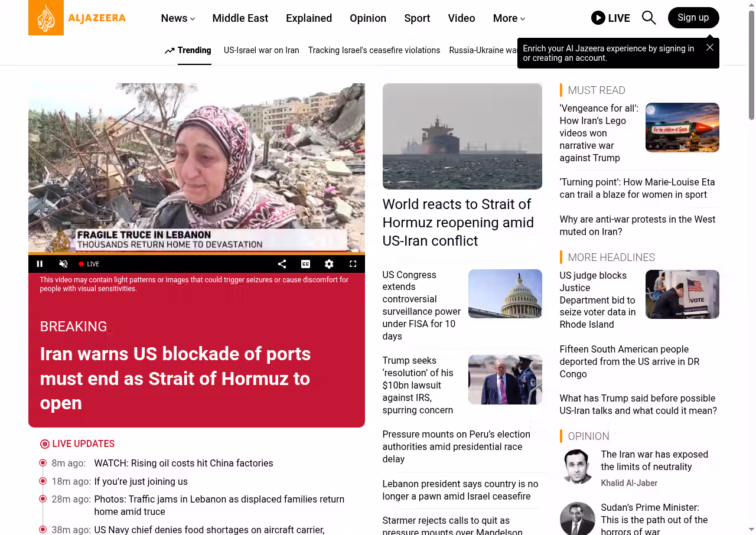
Task: Click the Al Jazeera logo
Action: [x=77, y=18]
